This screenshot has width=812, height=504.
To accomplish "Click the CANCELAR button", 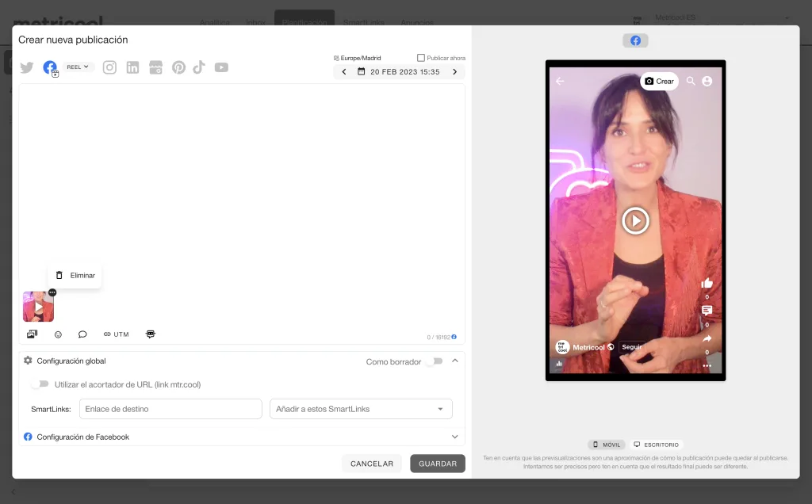I will tap(372, 464).
